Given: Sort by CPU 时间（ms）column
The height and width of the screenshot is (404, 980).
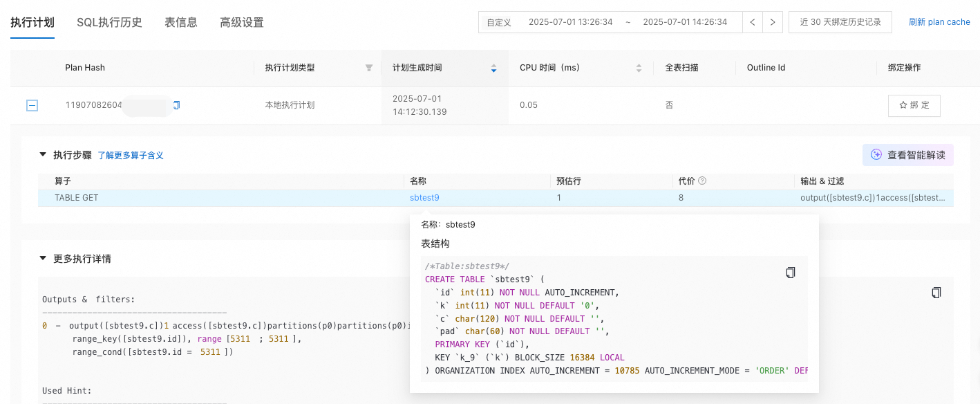Looking at the screenshot, I should (x=639, y=68).
